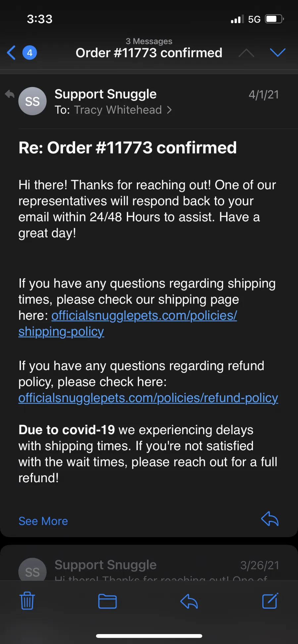Tap the SS sender avatar in the top message
The image size is (298, 644).
(32, 101)
